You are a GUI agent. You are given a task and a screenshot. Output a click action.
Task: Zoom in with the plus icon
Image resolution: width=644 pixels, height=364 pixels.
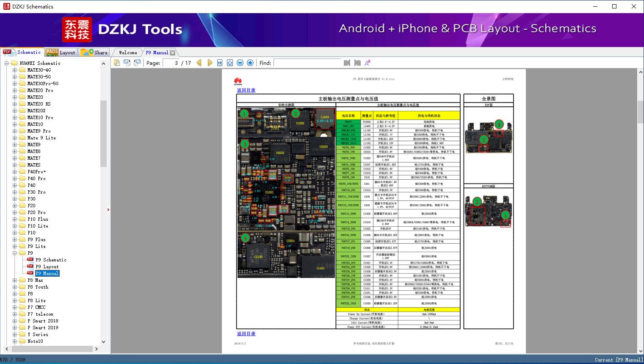click(x=250, y=63)
